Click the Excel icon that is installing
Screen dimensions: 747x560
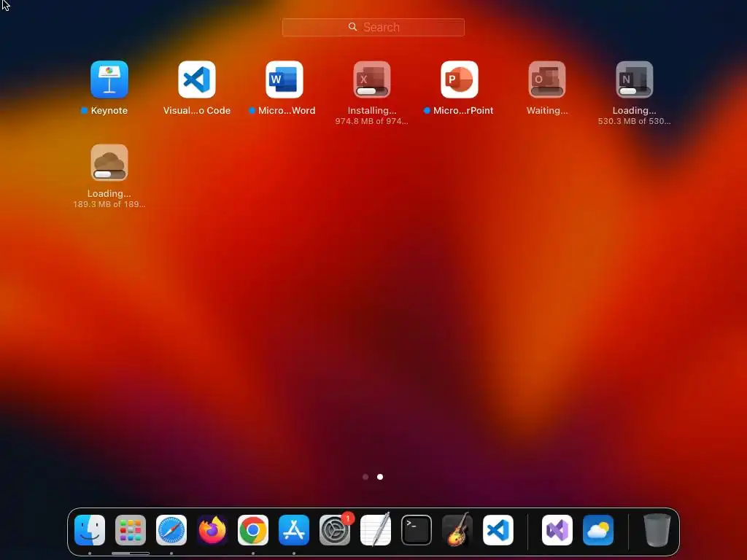[x=372, y=79]
